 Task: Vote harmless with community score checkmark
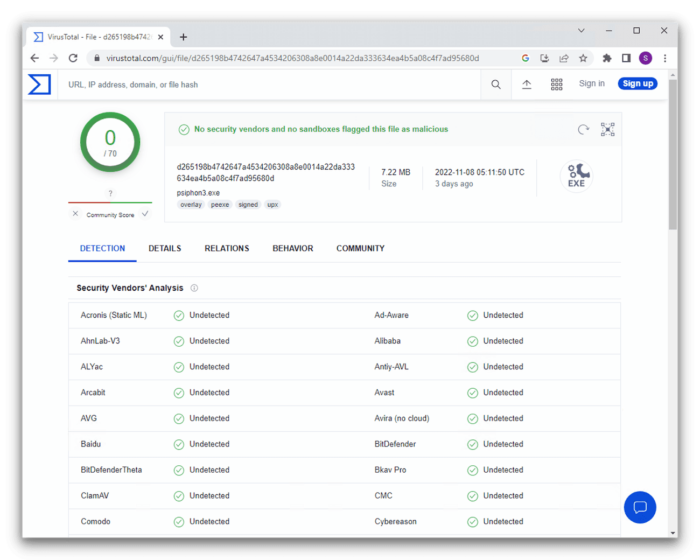click(145, 213)
